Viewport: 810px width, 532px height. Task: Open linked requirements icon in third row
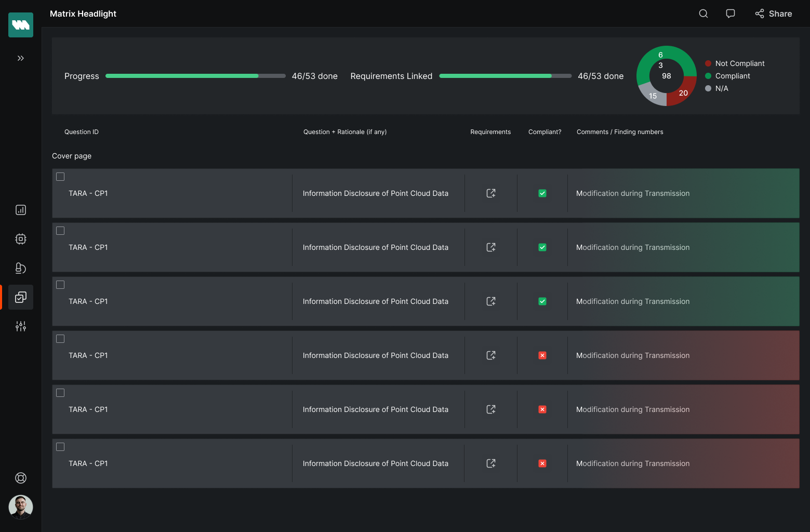pyautogui.click(x=491, y=301)
